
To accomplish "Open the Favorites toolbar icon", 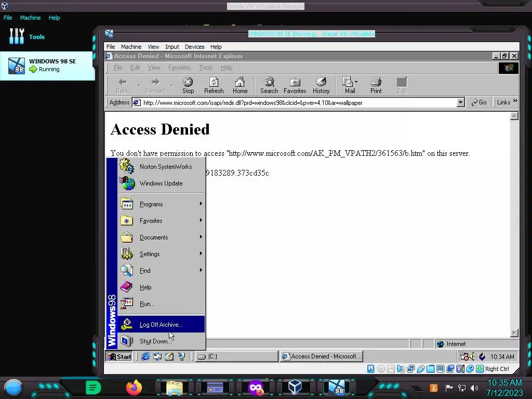I will [295, 82].
